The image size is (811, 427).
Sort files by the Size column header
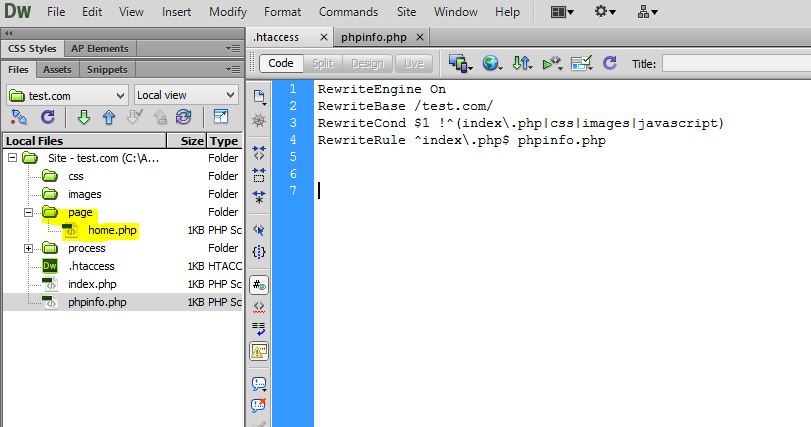point(187,141)
